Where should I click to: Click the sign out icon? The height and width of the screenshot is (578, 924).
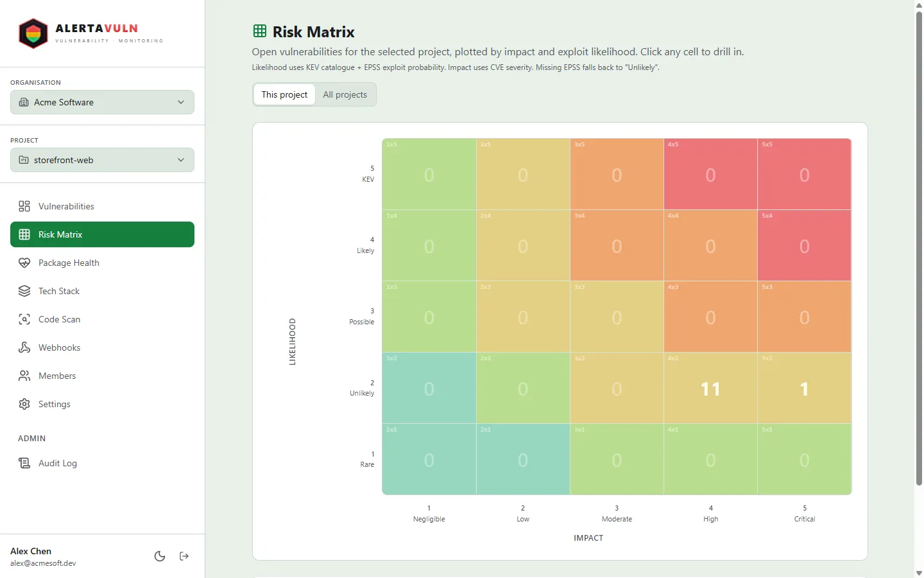click(x=184, y=556)
